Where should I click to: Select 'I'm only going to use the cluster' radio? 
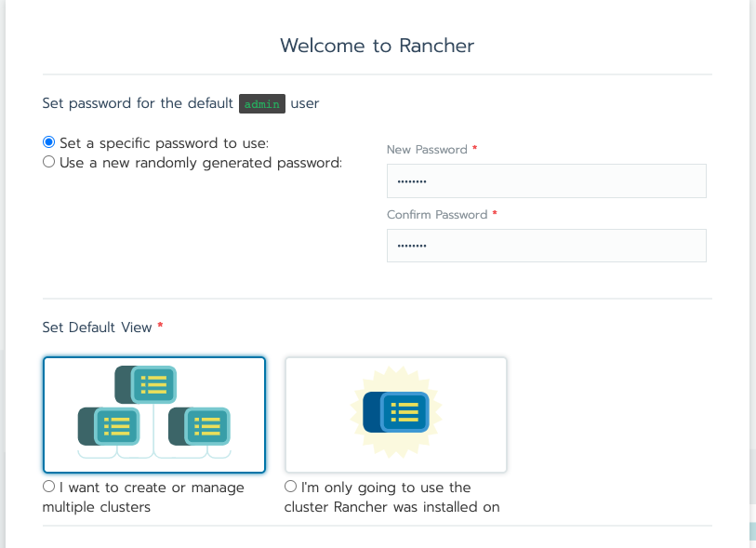click(x=290, y=487)
